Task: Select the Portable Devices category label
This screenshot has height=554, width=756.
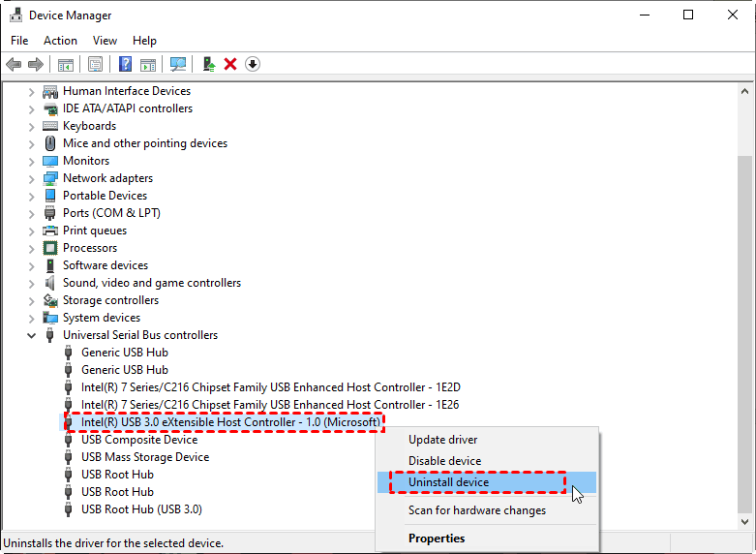Action: pyautogui.click(x=105, y=196)
